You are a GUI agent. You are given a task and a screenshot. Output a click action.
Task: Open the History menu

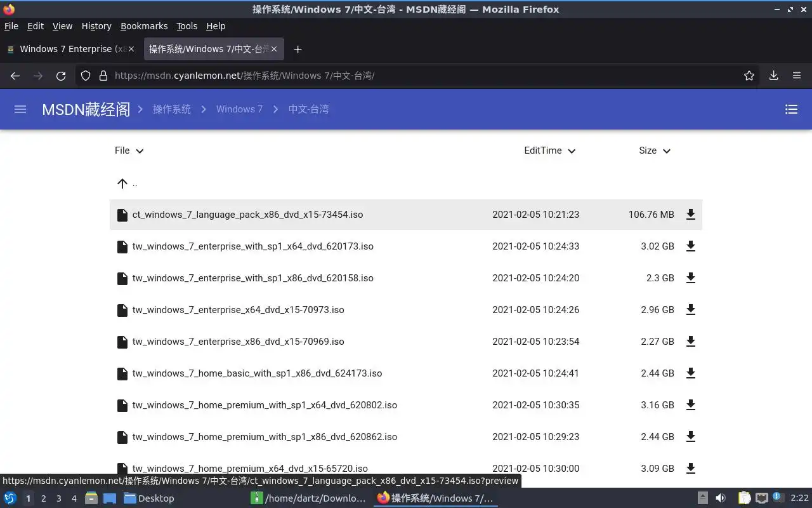pos(96,26)
